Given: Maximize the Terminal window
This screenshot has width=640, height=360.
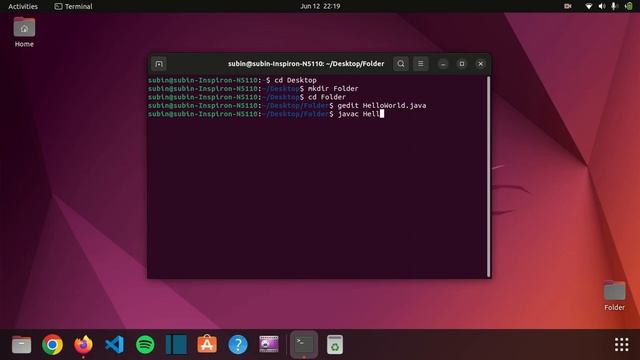Looking at the screenshot, I should (x=462, y=64).
